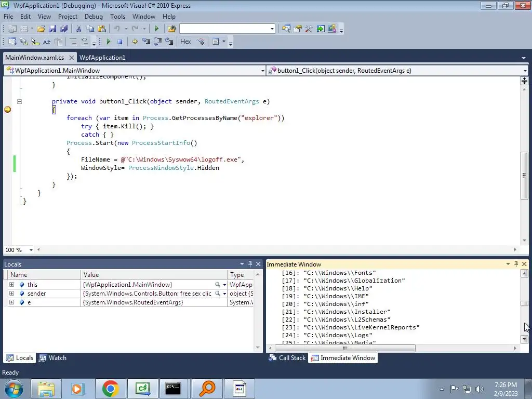Click the Step Out icon
The height and width of the screenshot is (399, 532).
point(169,42)
